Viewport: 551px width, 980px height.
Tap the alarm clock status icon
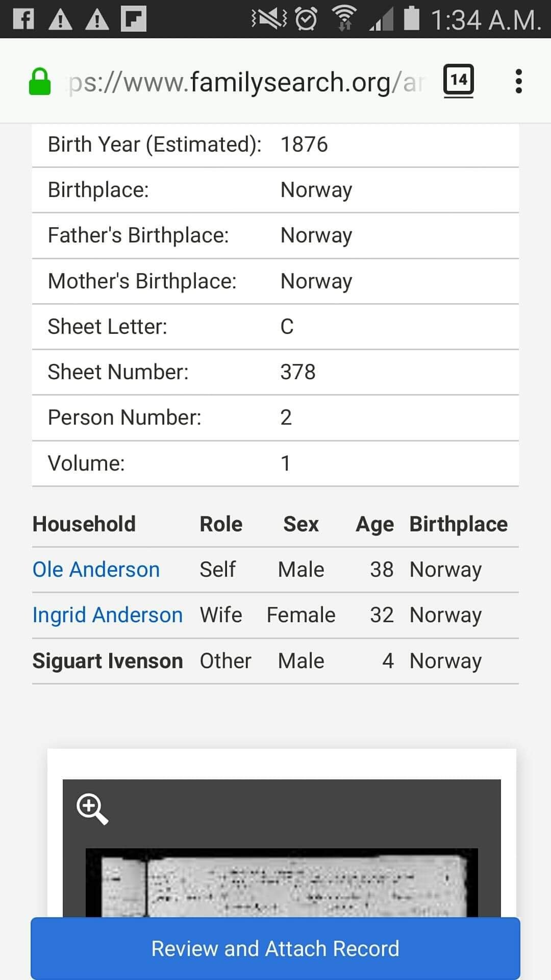pyautogui.click(x=306, y=19)
